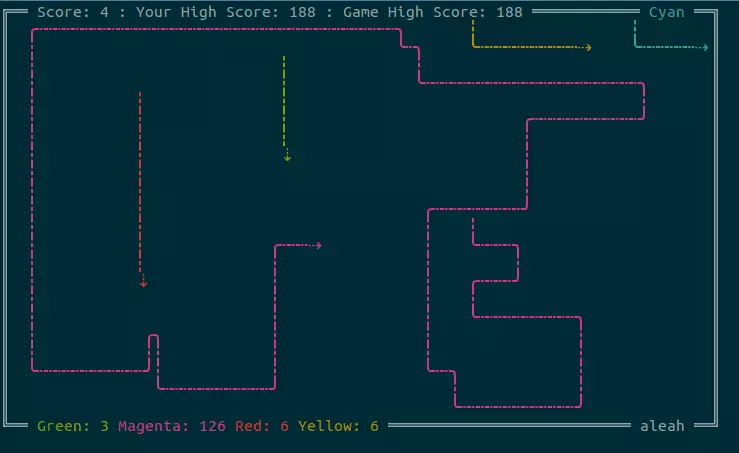
Task: Click the red snake's arrowhead
Action: point(143,283)
